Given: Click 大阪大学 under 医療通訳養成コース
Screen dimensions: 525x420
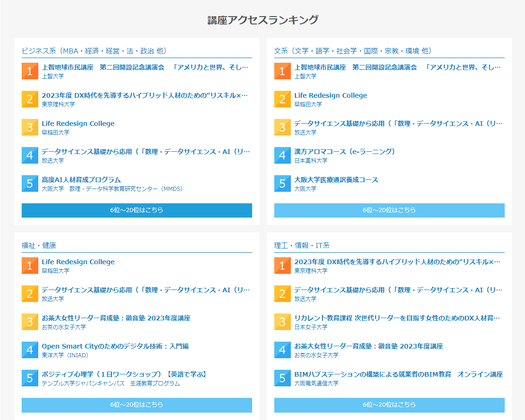Looking at the screenshot, I should click(305, 189).
